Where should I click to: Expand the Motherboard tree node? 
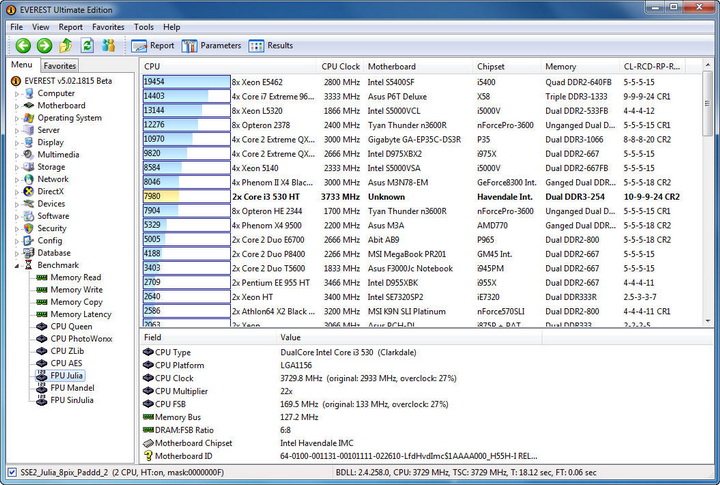tap(17, 106)
